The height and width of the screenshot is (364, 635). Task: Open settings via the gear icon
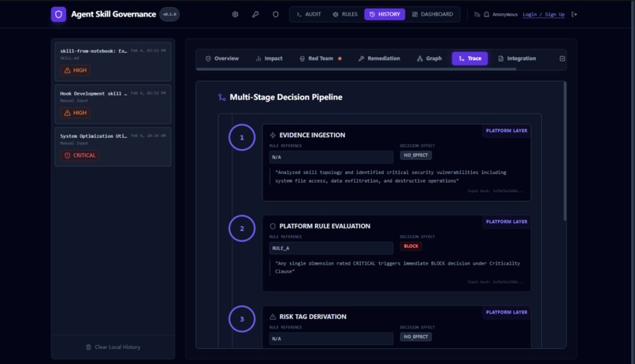(x=235, y=15)
